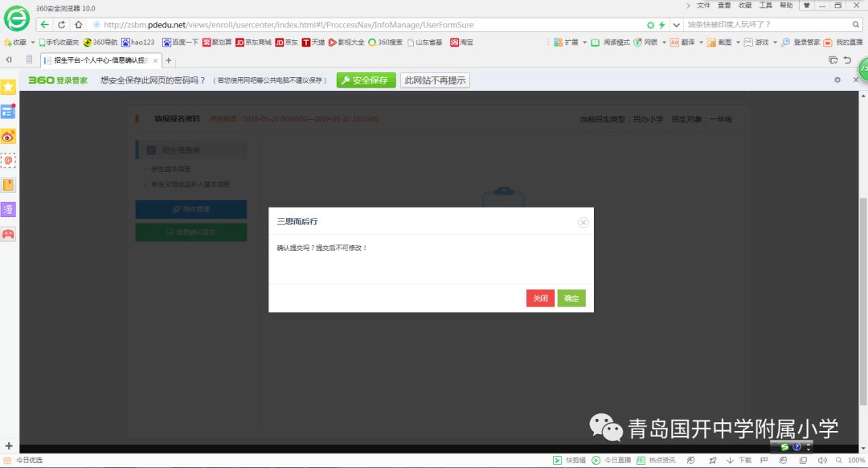Open the game controller sidebar icon
The width and height of the screenshot is (868, 468).
click(x=8, y=234)
